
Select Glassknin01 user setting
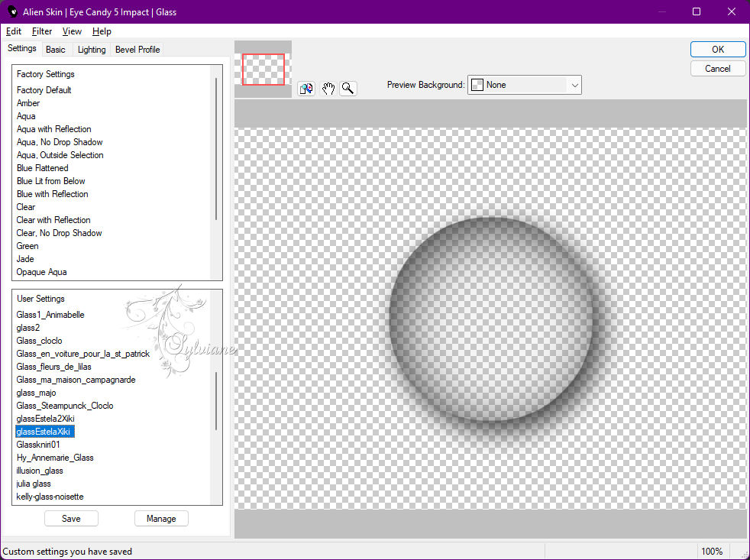tap(38, 445)
